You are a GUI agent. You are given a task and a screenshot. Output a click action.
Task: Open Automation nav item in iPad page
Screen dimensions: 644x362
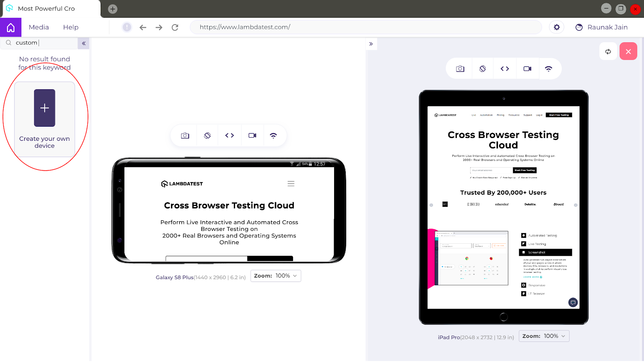point(486,115)
